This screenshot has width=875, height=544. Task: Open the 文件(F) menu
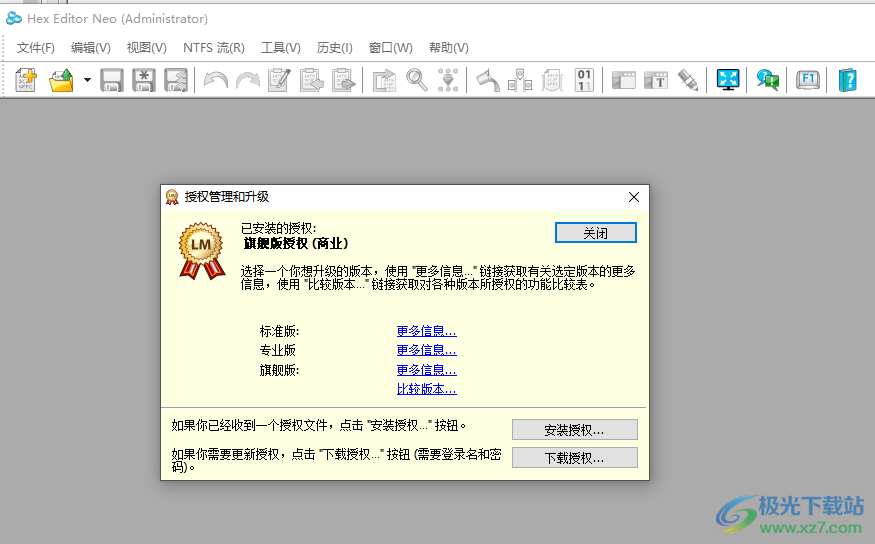(36, 48)
